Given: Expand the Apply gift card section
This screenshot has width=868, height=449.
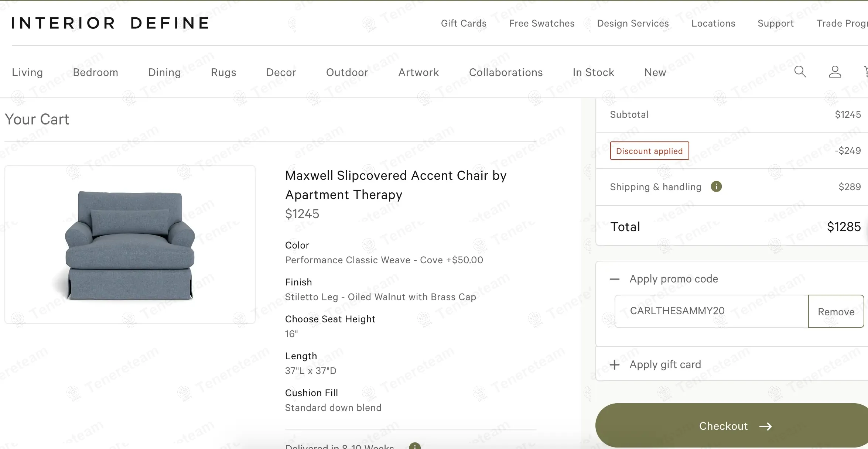Looking at the screenshot, I should 615,365.
